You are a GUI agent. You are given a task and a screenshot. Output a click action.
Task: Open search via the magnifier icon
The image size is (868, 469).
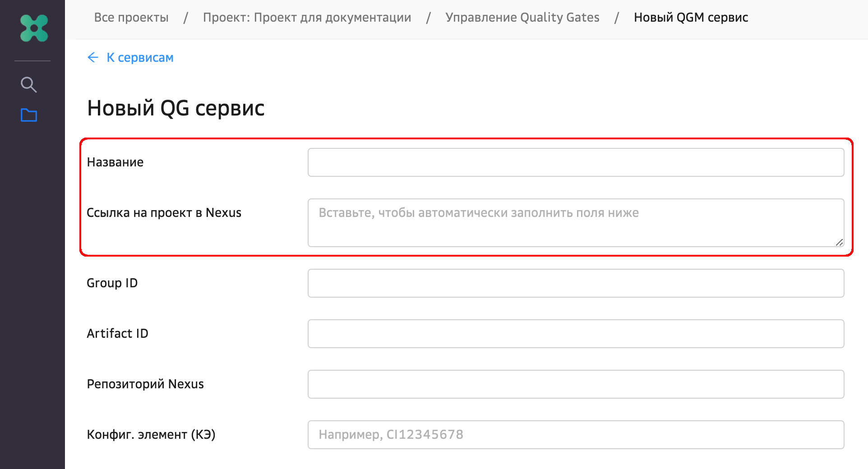click(x=29, y=84)
